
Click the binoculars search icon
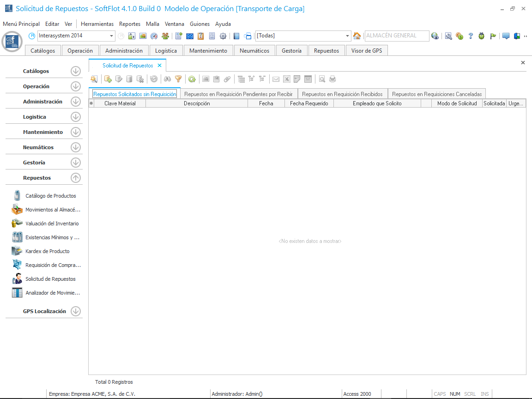[x=168, y=79]
